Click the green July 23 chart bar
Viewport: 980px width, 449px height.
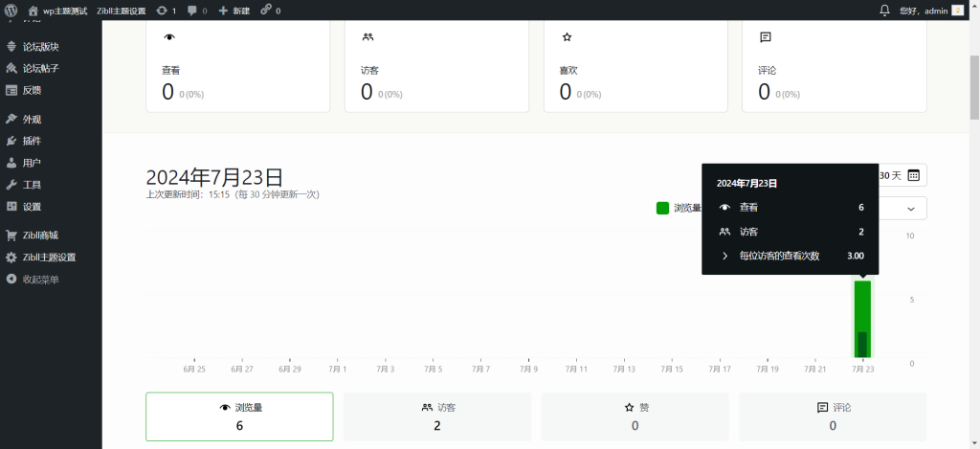pos(862,318)
